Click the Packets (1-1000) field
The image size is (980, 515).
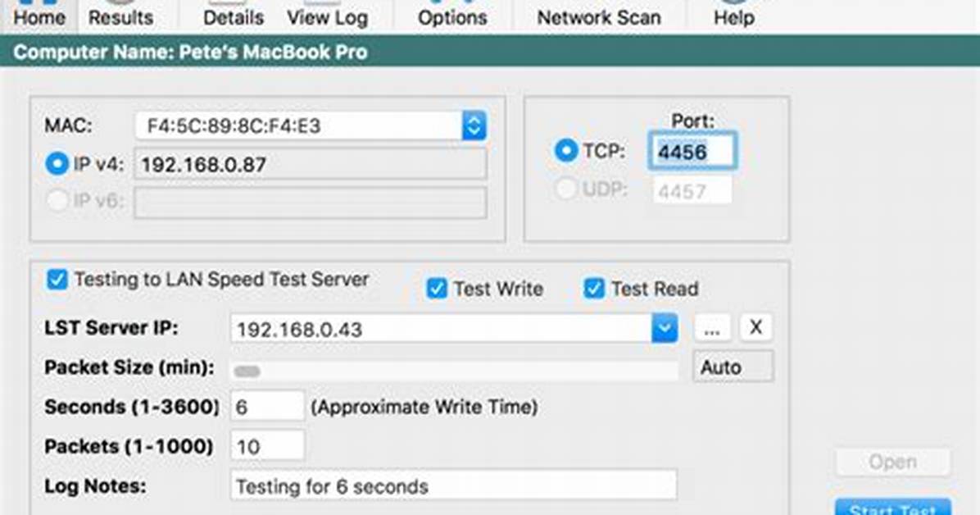pyautogui.click(x=267, y=446)
